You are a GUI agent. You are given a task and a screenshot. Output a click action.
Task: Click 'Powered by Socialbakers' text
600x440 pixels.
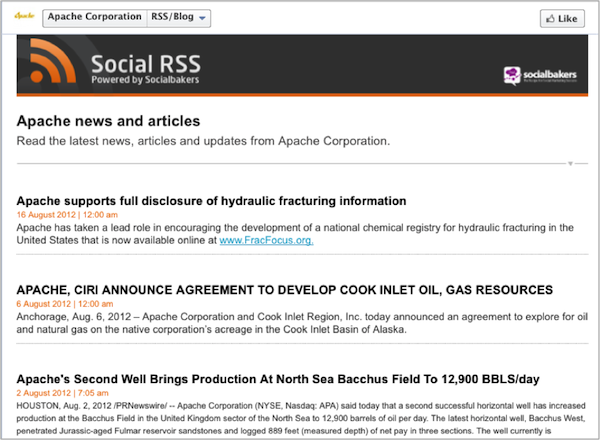pos(145,80)
